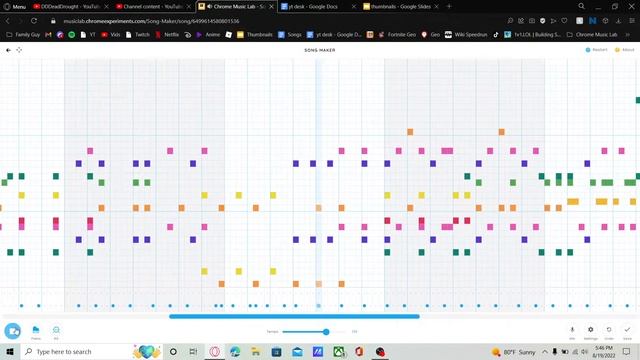This screenshot has width=640, height=360.
Task: Open the Windows Start menu
Action: (x=10, y=351)
